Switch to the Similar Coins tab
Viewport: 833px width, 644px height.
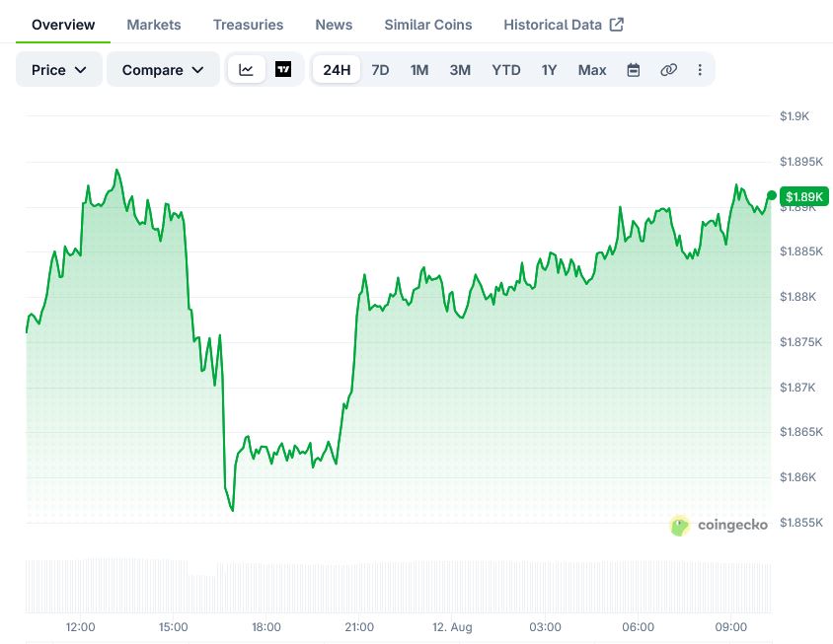pyautogui.click(x=428, y=25)
